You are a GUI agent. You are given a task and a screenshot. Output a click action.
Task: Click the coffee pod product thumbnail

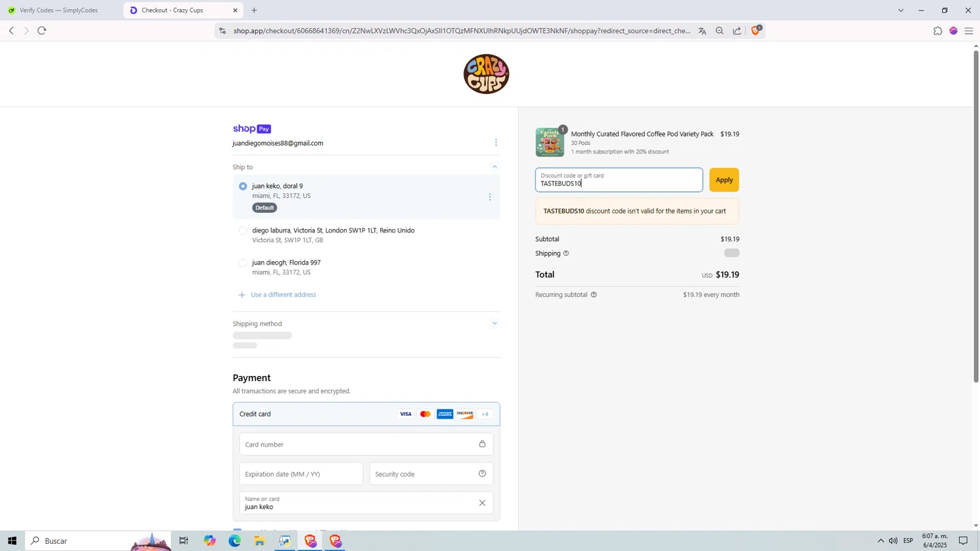549,142
